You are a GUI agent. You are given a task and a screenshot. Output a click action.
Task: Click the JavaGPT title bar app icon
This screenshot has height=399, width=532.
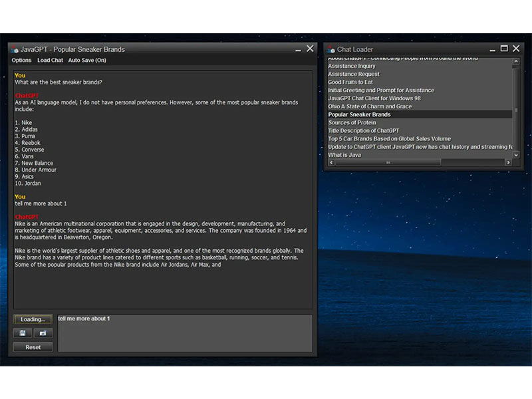pyautogui.click(x=15, y=49)
